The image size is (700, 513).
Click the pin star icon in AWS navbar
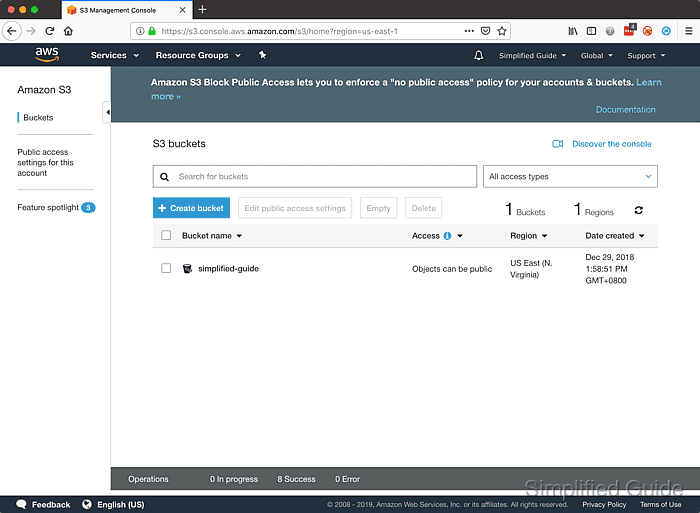point(262,55)
